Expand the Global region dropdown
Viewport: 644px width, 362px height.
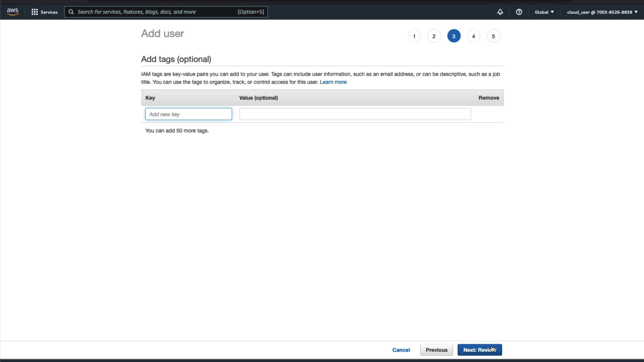pyautogui.click(x=544, y=12)
